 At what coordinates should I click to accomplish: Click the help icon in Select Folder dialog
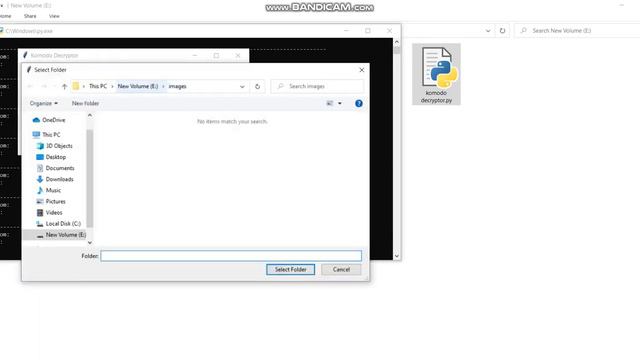(359, 104)
